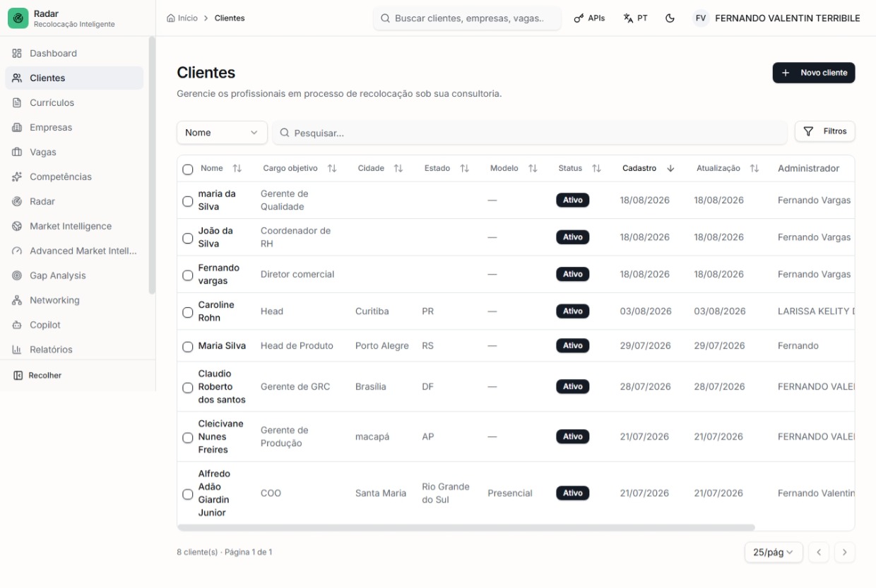Select Alfredo Adão Giardin Junior checkbox
This screenshot has height=588, width=876.
pyautogui.click(x=187, y=494)
